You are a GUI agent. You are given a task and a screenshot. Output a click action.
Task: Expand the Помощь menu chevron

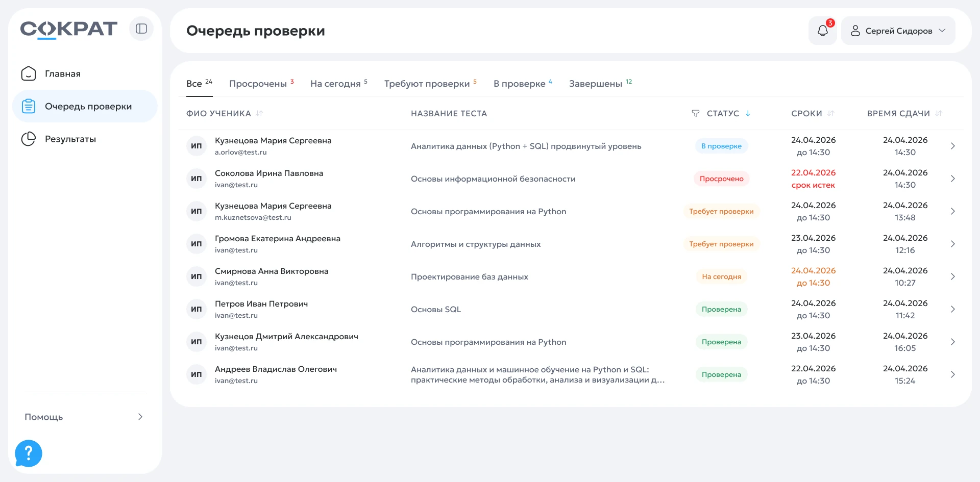140,417
